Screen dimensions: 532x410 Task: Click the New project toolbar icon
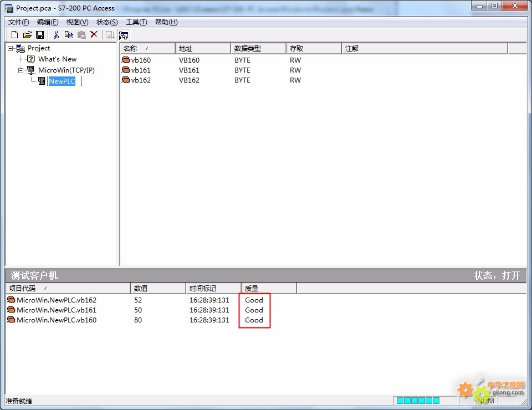[x=14, y=35]
